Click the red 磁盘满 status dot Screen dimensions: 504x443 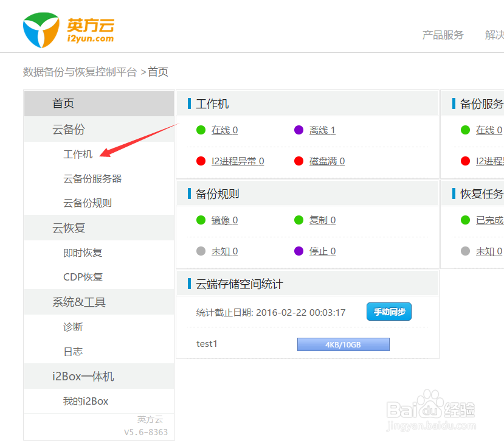click(x=298, y=161)
